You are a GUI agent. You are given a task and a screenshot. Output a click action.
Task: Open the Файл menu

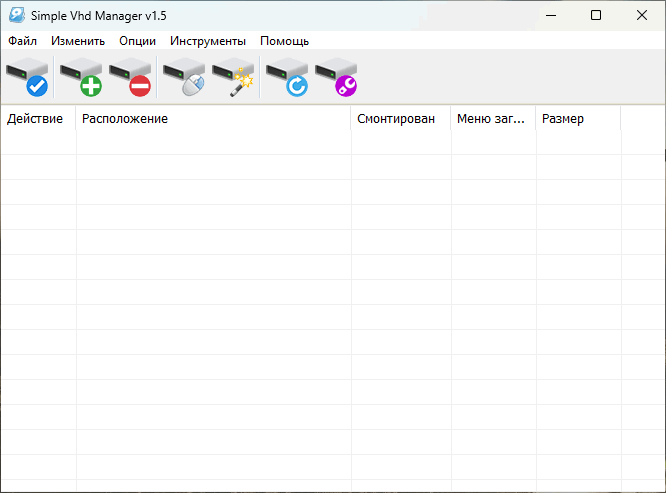pyautogui.click(x=22, y=41)
